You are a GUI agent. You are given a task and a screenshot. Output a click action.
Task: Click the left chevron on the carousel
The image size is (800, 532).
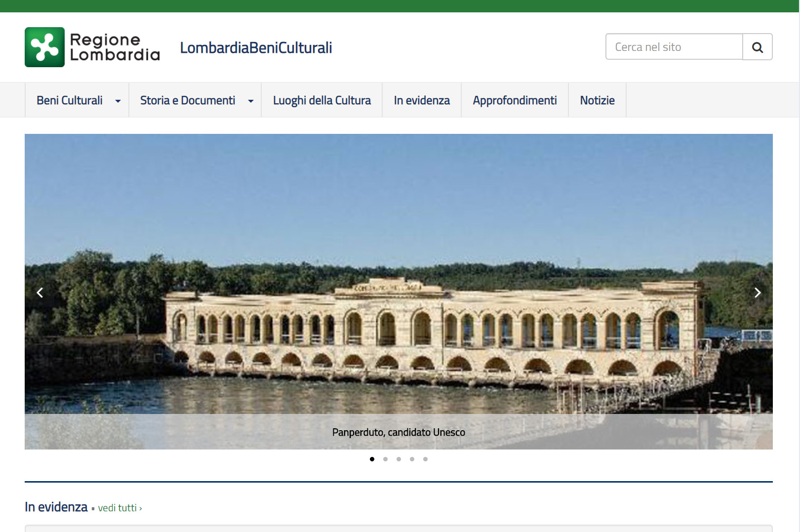pyautogui.click(x=40, y=292)
